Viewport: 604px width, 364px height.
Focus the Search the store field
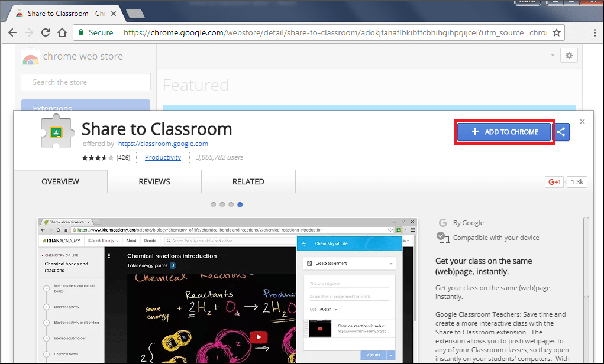(x=86, y=82)
